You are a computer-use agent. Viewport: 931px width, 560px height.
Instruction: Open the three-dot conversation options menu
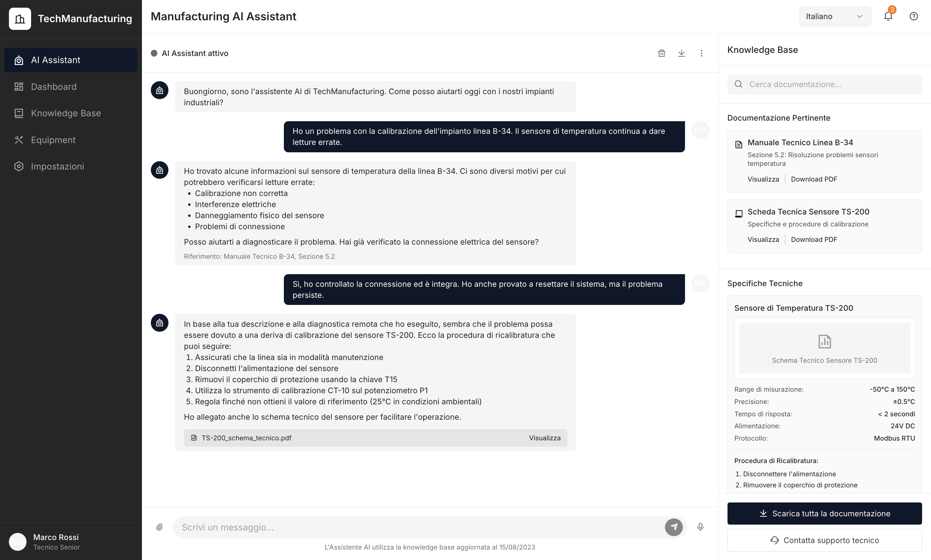click(x=701, y=53)
